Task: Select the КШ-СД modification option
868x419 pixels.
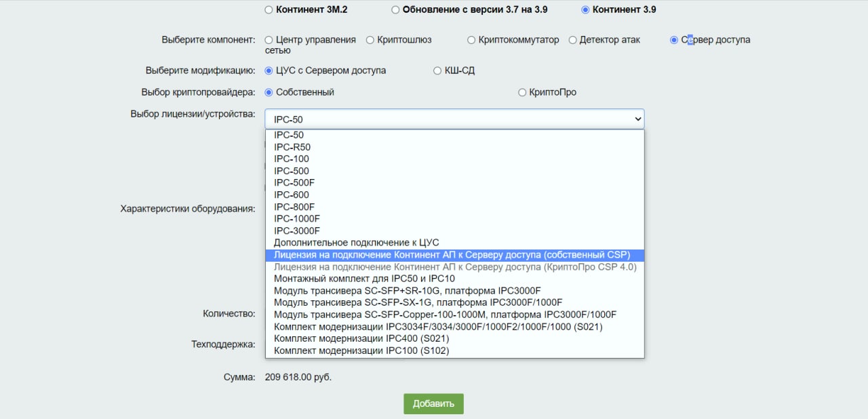Action: (437, 71)
